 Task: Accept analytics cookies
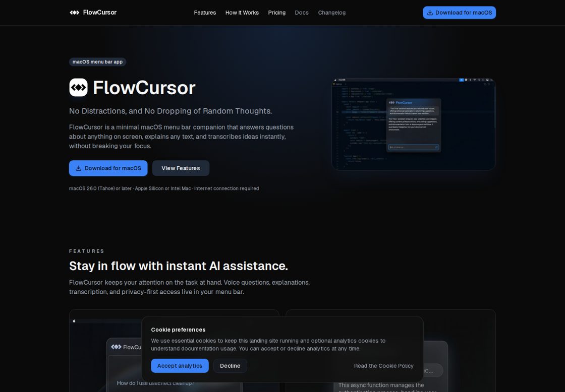(180, 366)
